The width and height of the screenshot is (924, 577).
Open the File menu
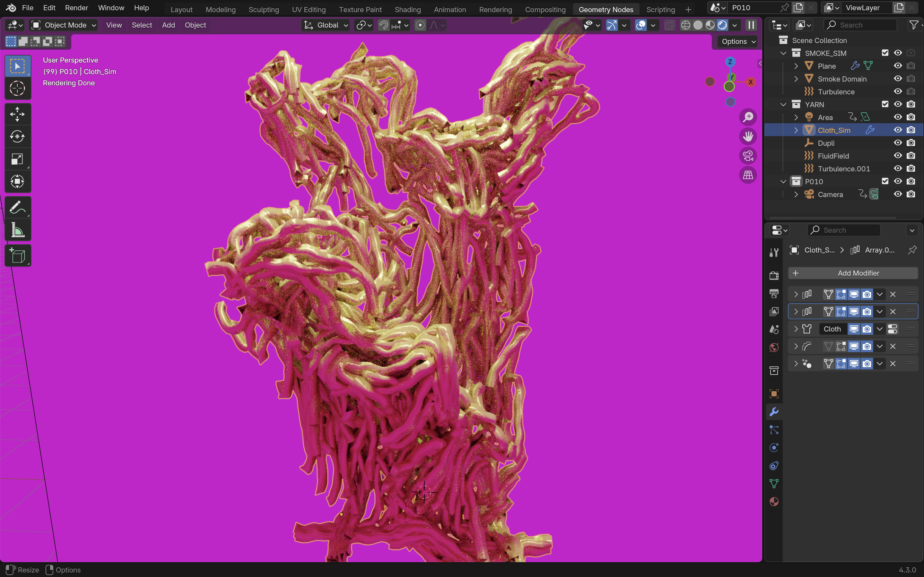coord(28,8)
